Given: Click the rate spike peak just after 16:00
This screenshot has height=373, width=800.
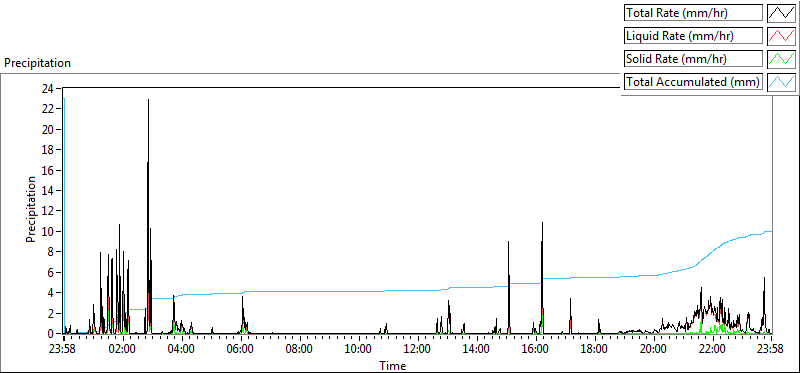Looking at the screenshot, I should click(542, 223).
